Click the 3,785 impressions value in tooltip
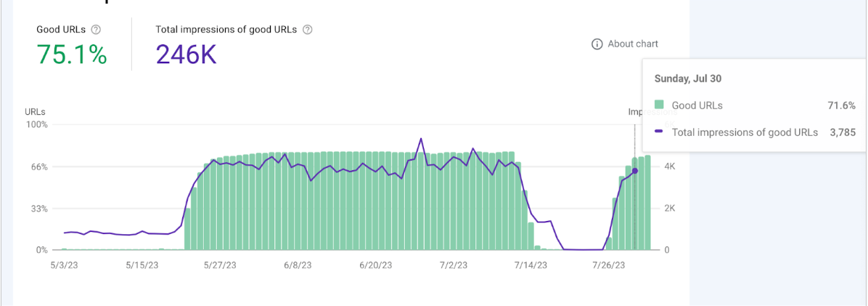This screenshot has height=306, width=868. click(843, 132)
